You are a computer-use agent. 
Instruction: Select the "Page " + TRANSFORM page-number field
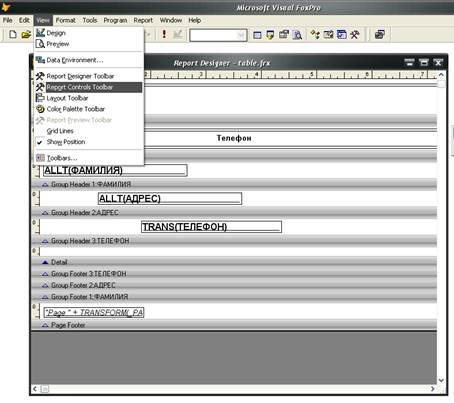[x=94, y=312]
